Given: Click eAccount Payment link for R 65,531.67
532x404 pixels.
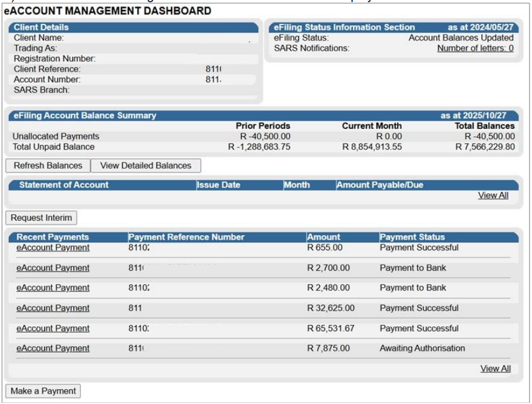Looking at the screenshot, I should pyautogui.click(x=53, y=328).
